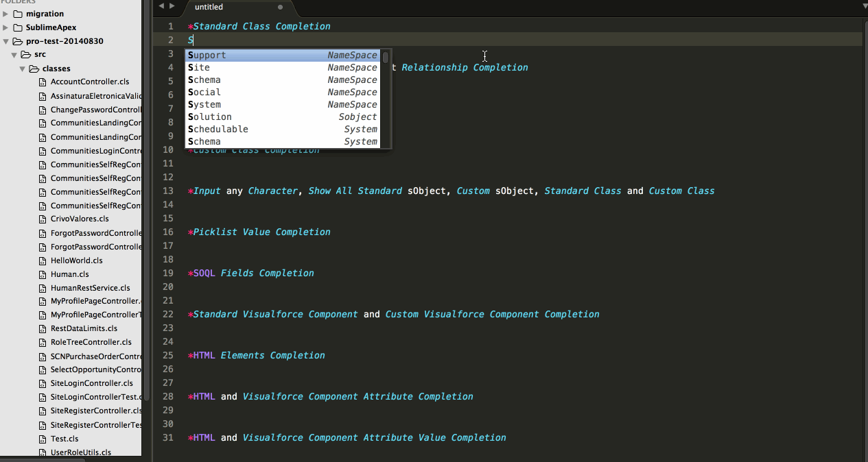Open tab list dropdown at top right
868x462 pixels.
[863, 6]
